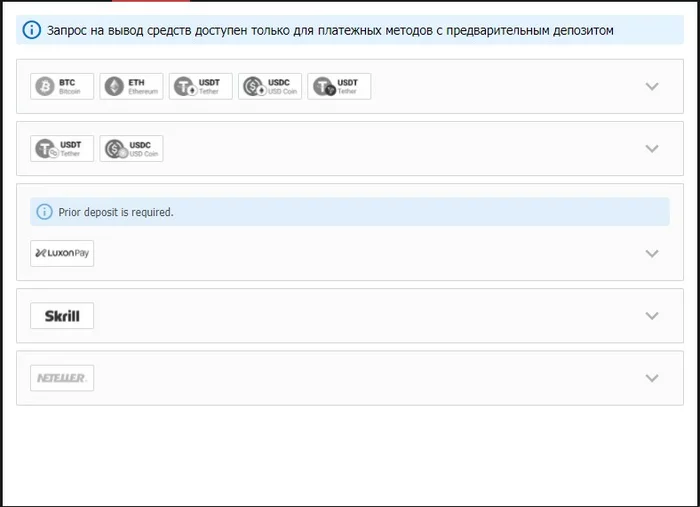The image size is (700, 507).
Task: Expand the first crypto group with BTC and ETH
Action: (x=652, y=86)
